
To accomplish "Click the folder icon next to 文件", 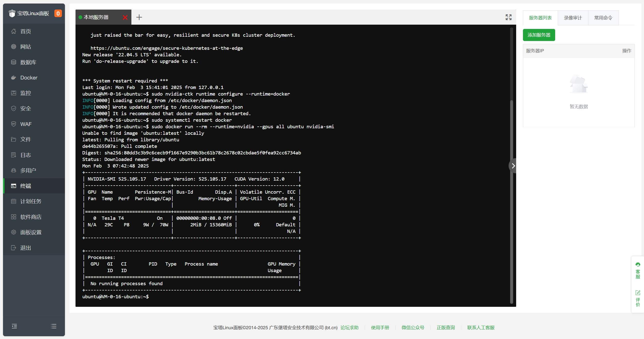I will pos(14,139).
